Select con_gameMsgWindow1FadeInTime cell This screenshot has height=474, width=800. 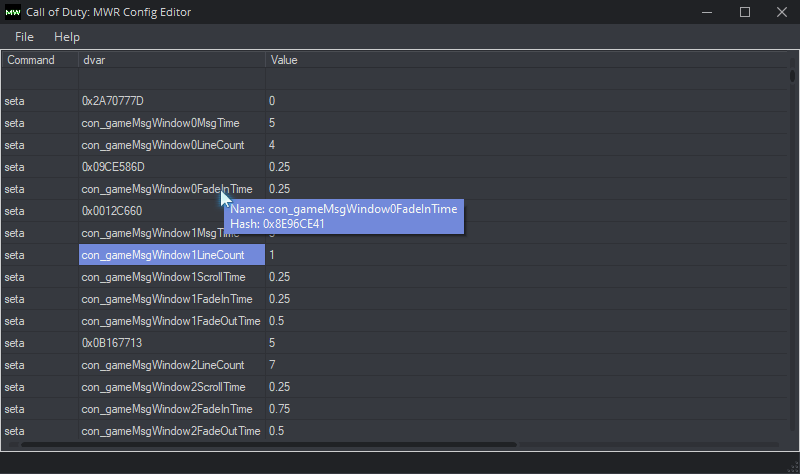pos(172,298)
